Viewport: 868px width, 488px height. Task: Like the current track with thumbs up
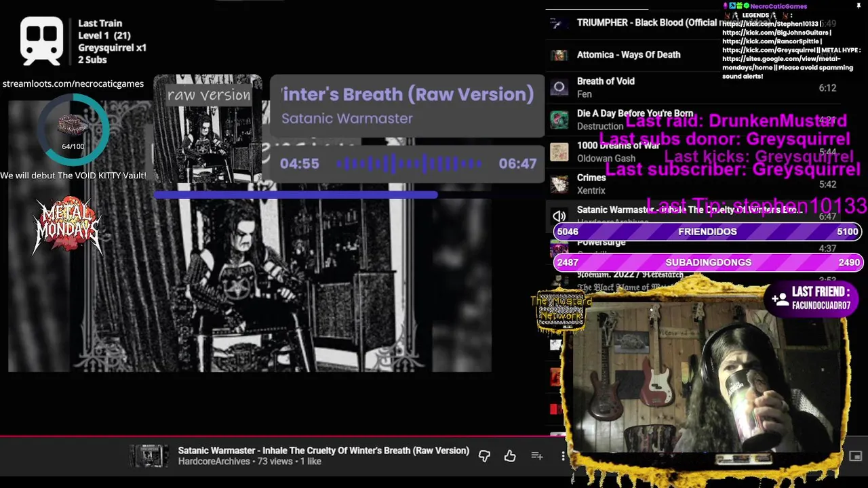pyautogui.click(x=510, y=456)
